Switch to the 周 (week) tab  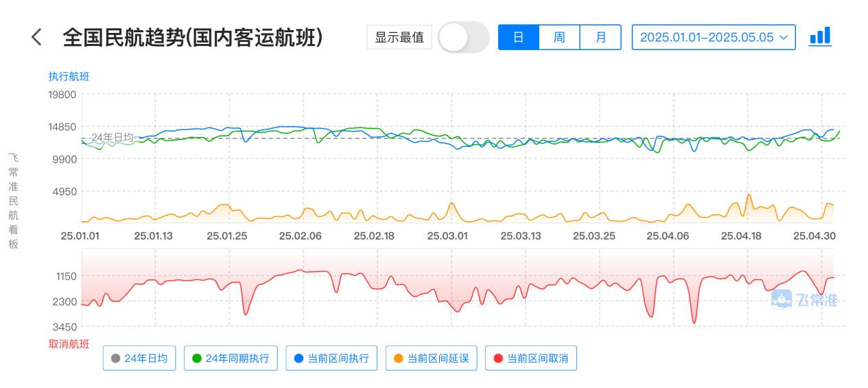pyautogui.click(x=559, y=37)
